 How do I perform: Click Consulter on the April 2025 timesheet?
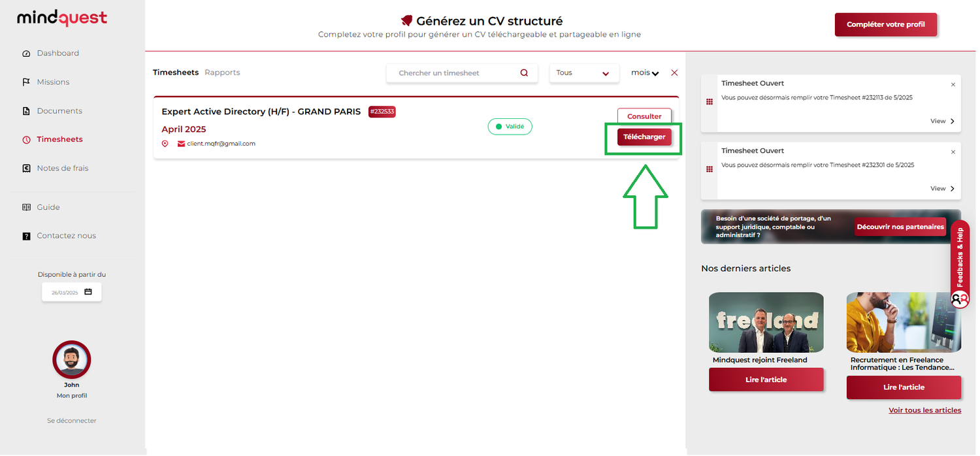tap(644, 116)
